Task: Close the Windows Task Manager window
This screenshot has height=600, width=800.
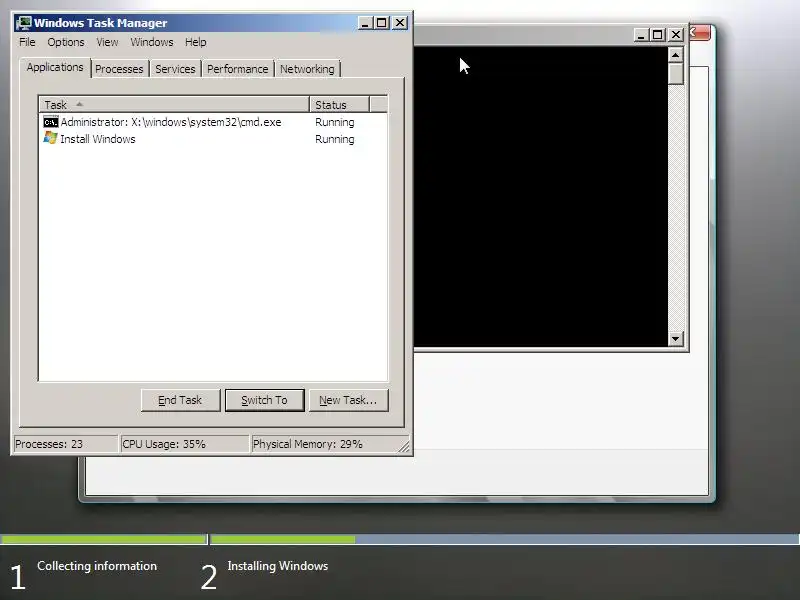Action: tap(400, 23)
